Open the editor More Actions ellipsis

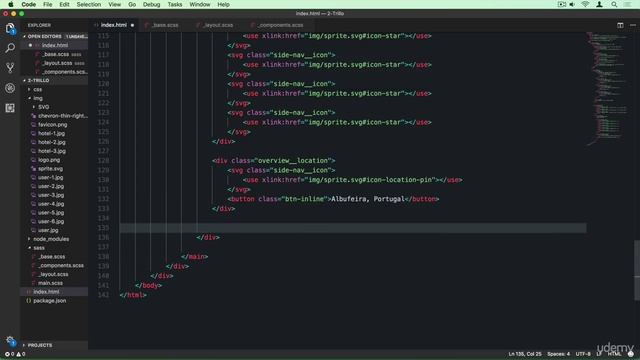point(633,25)
